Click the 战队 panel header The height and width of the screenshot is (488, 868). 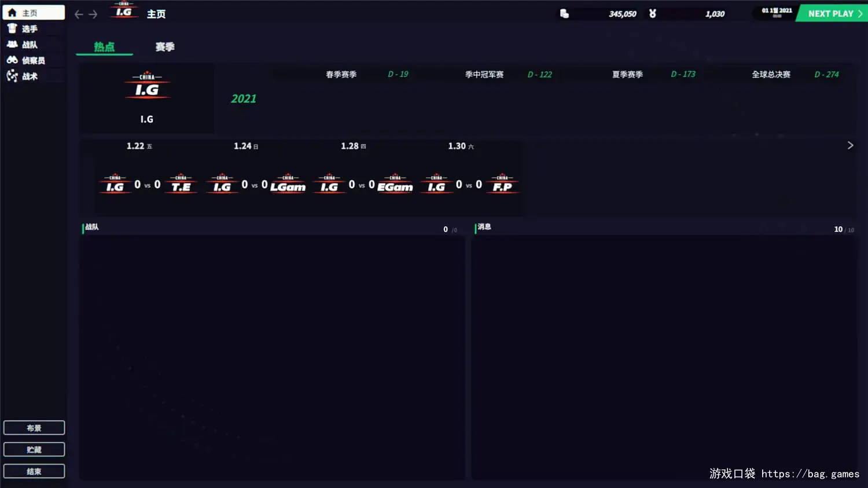point(92,227)
